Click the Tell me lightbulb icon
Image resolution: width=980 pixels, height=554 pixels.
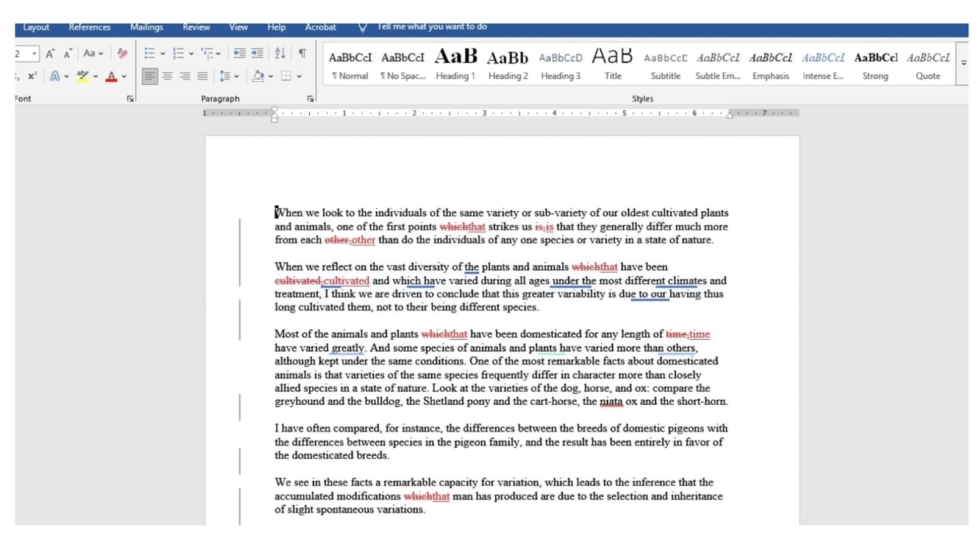pyautogui.click(x=362, y=27)
